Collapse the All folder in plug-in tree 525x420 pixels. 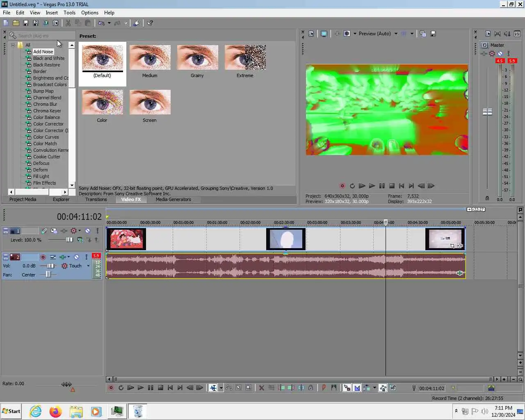pyautogui.click(x=13, y=45)
